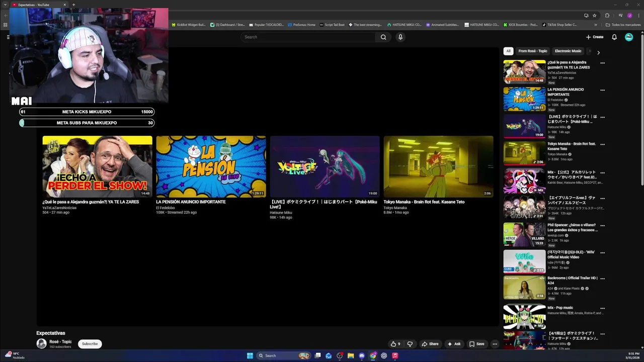The image size is (644, 362).
Task: Play end-screen video ¿Qué le pasa a Alejandra guzmán?
Action: 97,166
